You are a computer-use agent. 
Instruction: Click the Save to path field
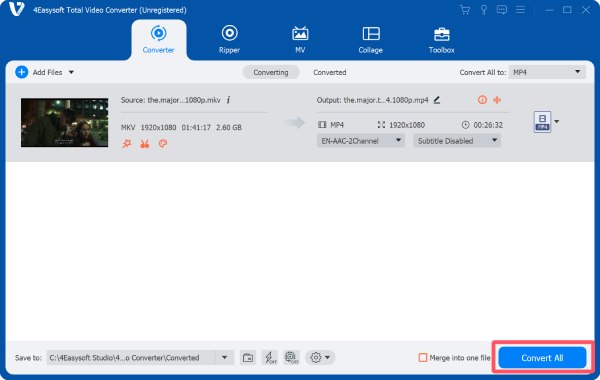coord(131,357)
